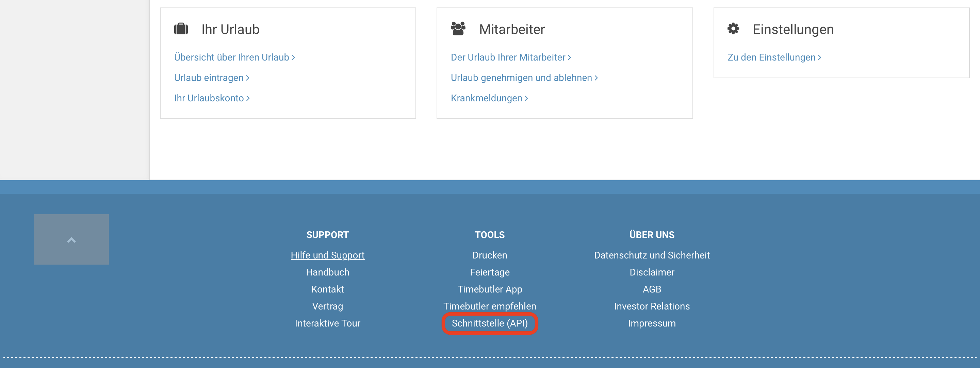Screen dimensions: 980x368
Task: Start the Interaktive Tour link
Action: 328,323
